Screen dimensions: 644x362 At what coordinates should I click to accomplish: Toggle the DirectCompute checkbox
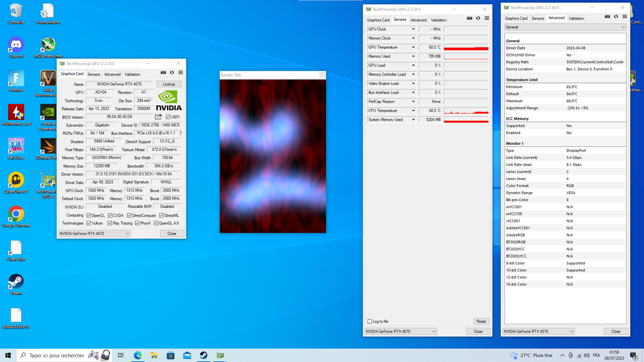coord(129,215)
